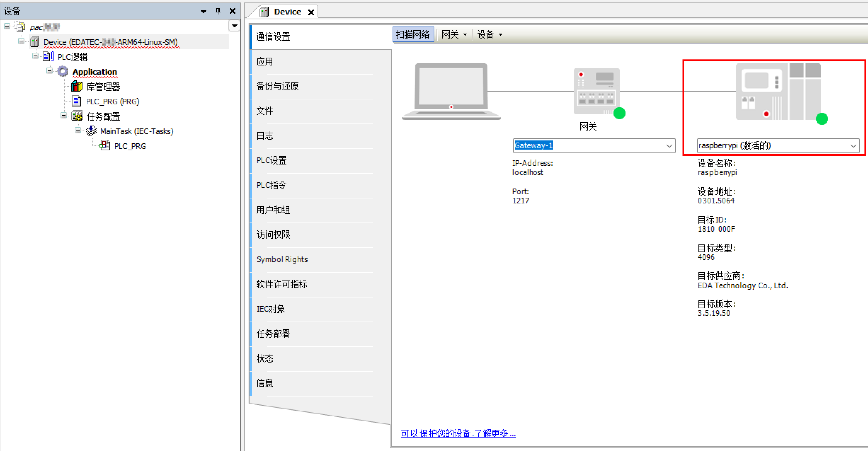
Task: Open the log (日志) tab
Action: click(x=265, y=135)
